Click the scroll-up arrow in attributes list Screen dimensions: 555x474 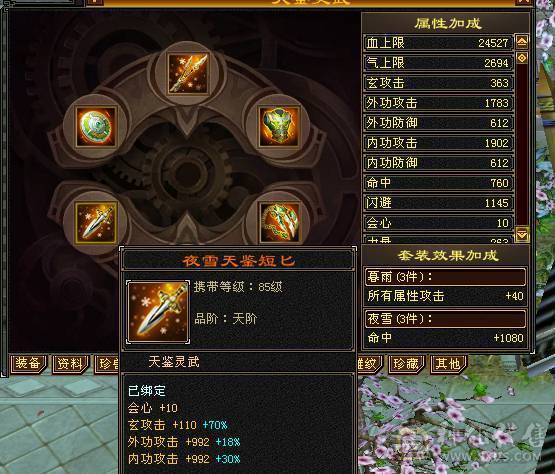(x=522, y=42)
